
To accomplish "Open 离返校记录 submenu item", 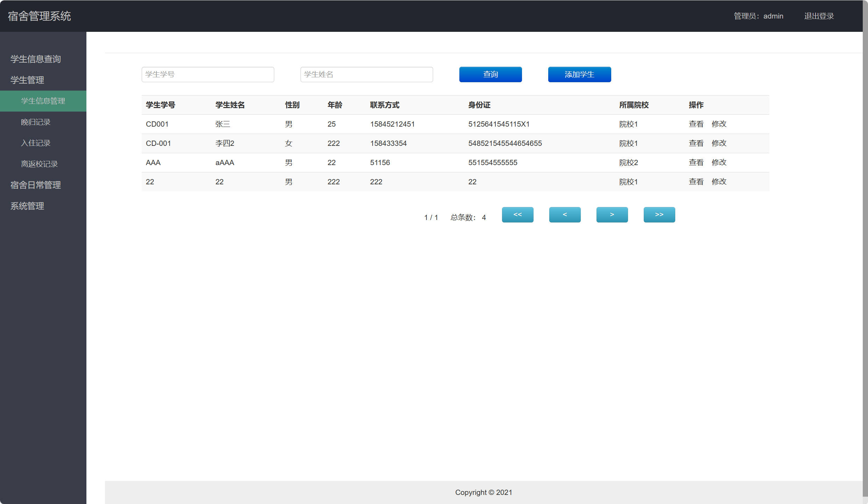I will click(39, 164).
